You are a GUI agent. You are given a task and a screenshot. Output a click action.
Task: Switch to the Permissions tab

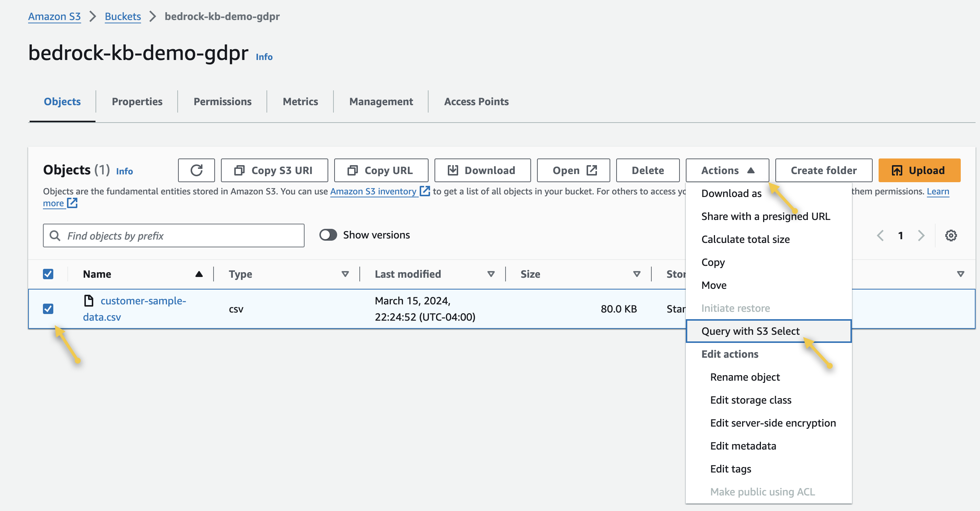click(222, 101)
